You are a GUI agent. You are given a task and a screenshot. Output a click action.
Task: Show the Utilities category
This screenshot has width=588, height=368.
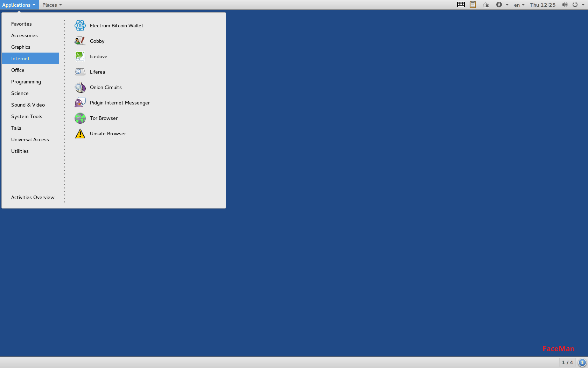point(30,151)
